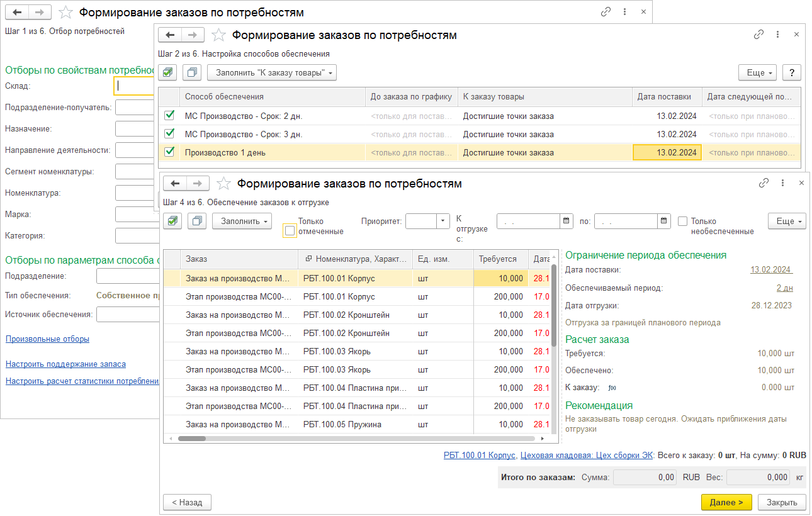Click the check-all icon in Step 4 toolbar

point(173,221)
